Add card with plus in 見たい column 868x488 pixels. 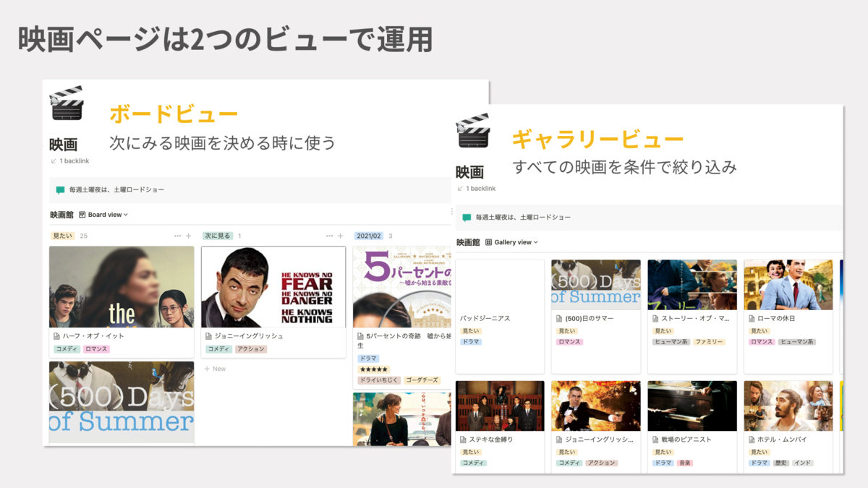189,236
